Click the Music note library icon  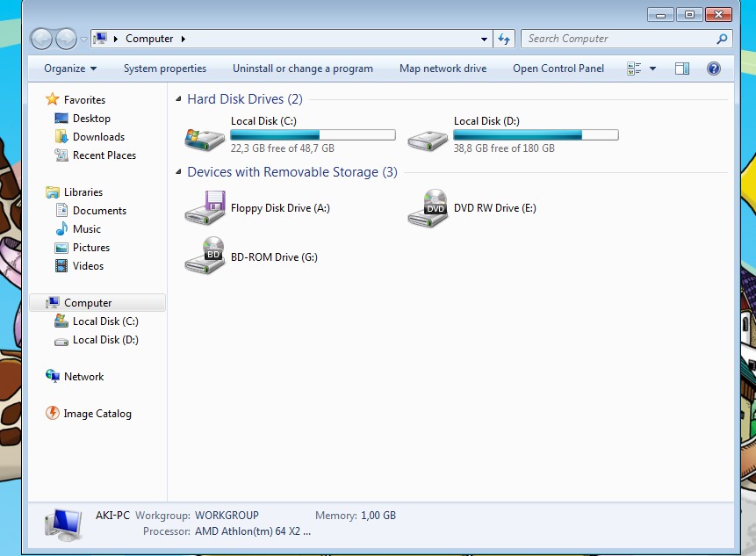[x=61, y=228]
